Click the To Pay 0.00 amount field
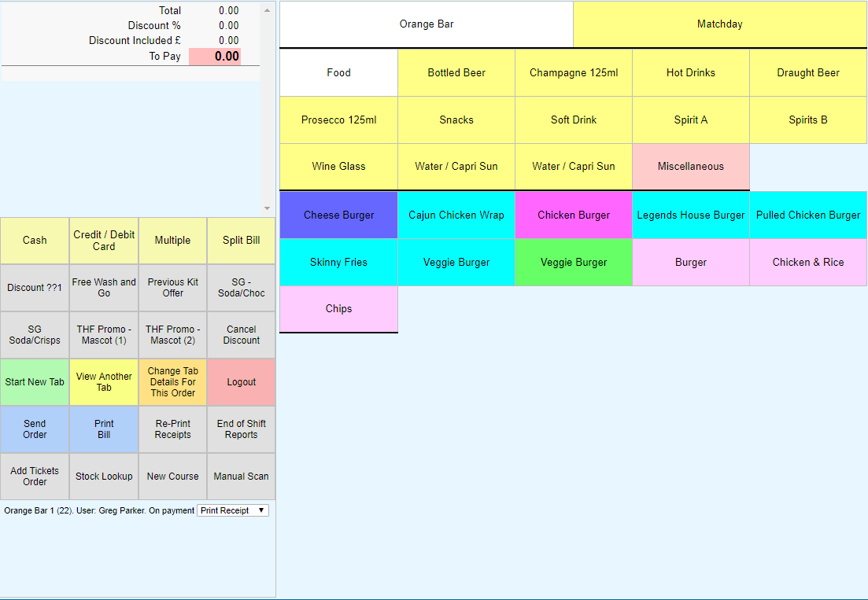This screenshot has height=600, width=868. [x=215, y=57]
